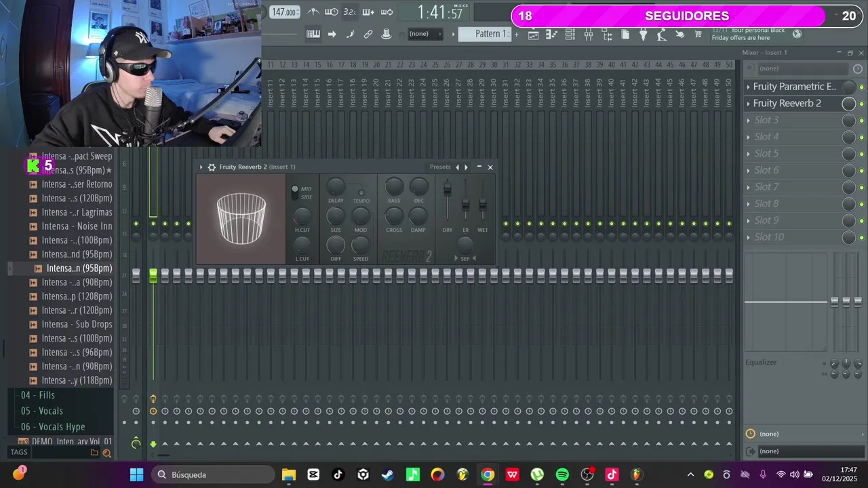This screenshot has width=868, height=488.
Task: Toggle the TEMPO sync button in Reeverb
Action: (x=361, y=192)
